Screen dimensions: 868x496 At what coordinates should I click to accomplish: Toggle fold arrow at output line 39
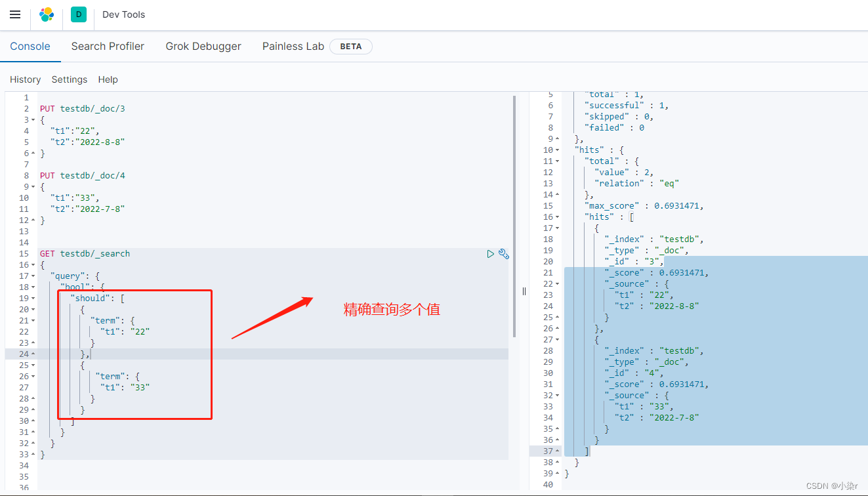tap(558, 474)
